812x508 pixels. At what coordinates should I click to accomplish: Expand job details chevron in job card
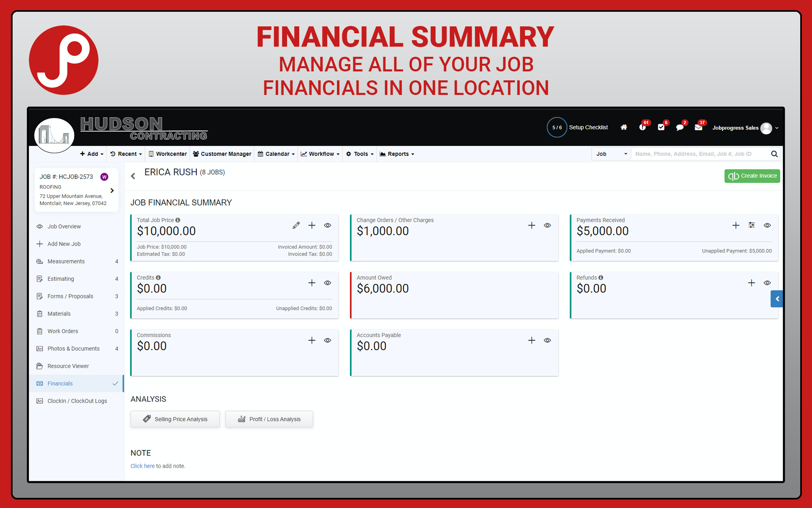[112, 190]
